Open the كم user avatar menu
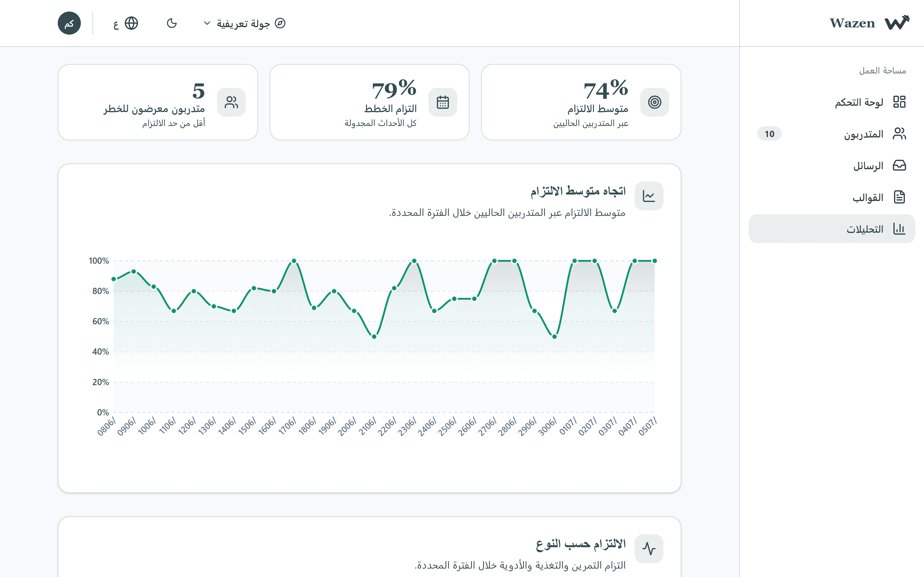Screen dimensions: 924x577 pyautogui.click(x=69, y=23)
